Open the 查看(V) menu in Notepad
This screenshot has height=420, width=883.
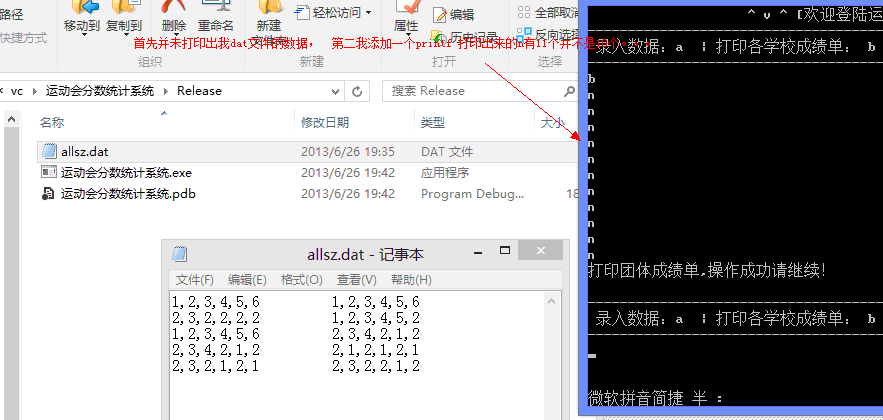(x=357, y=280)
